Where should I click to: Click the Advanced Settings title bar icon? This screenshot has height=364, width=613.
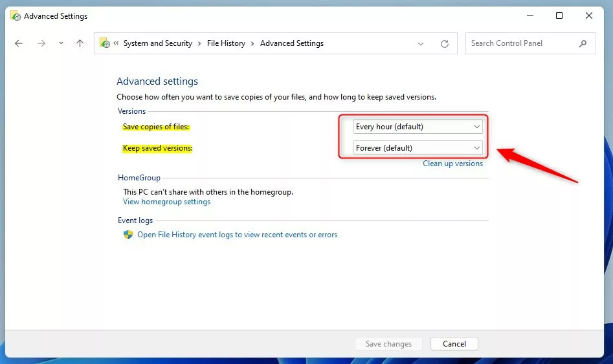coord(16,16)
